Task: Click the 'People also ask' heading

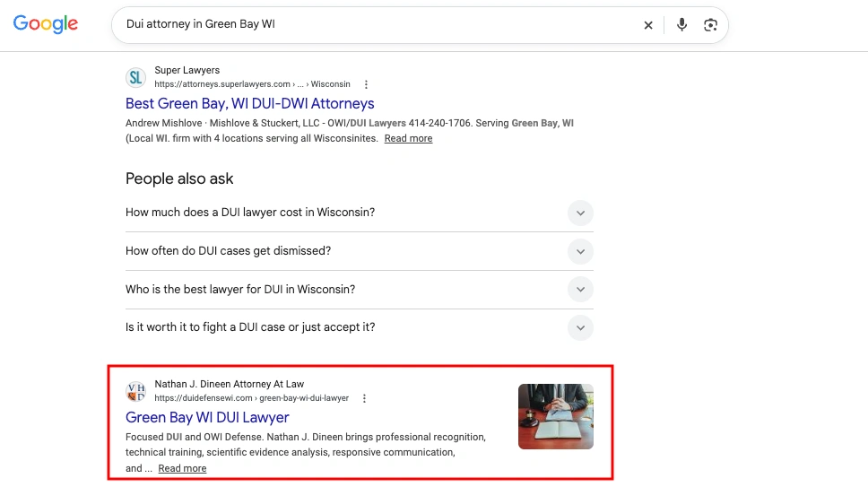Action: click(x=179, y=178)
